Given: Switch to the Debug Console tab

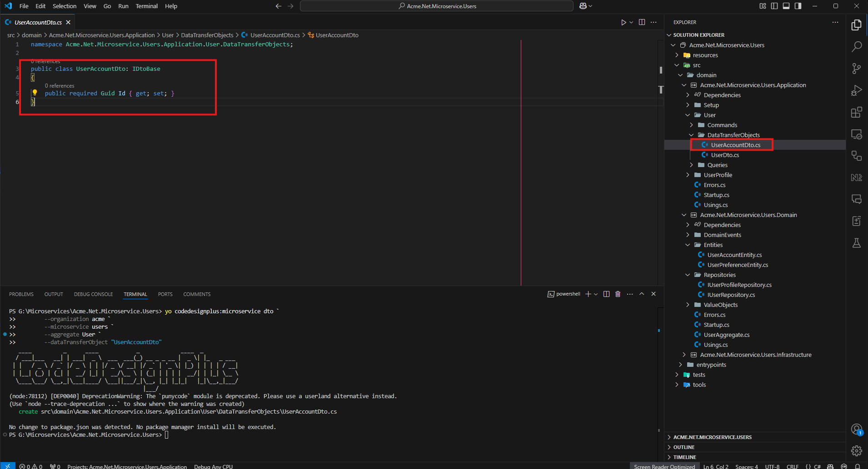Looking at the screenshot, I should point(94,294).
